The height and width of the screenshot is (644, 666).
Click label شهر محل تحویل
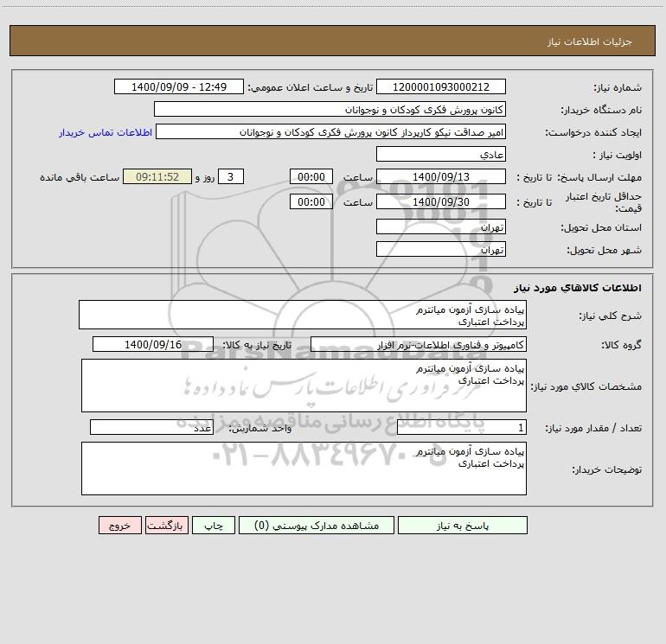tap(605, 250)
